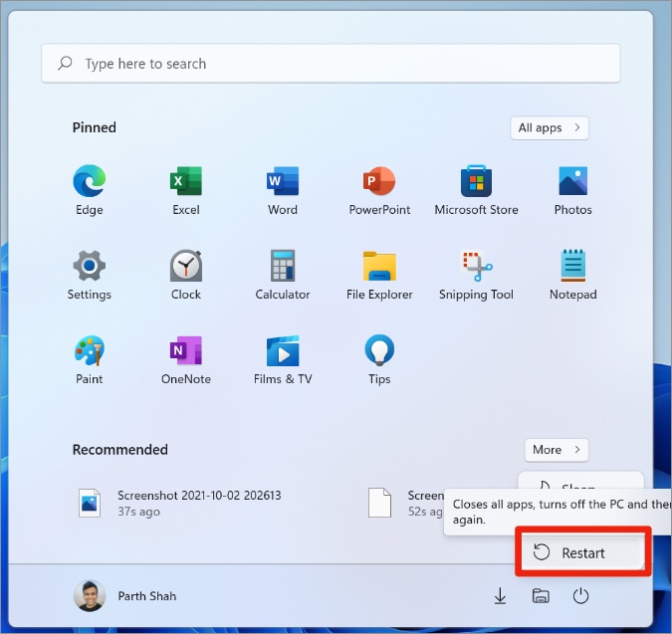Launch Excel from pinned apps

coord(185,190)
